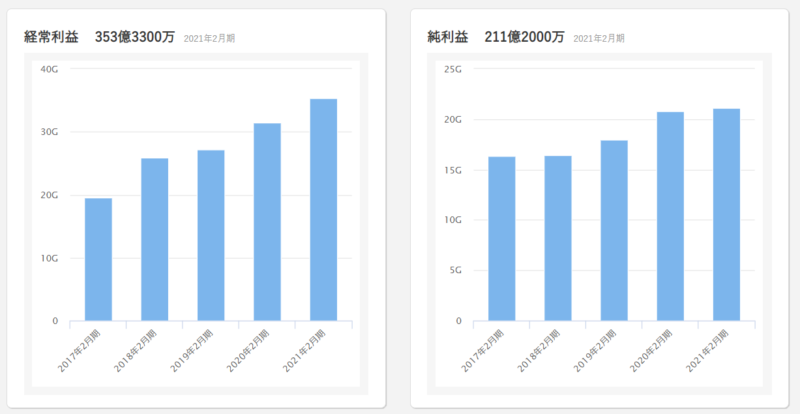Click the 2021年2月期 bar in 純利益 chart
Screen dimensions: 800x414
point(727,215)
